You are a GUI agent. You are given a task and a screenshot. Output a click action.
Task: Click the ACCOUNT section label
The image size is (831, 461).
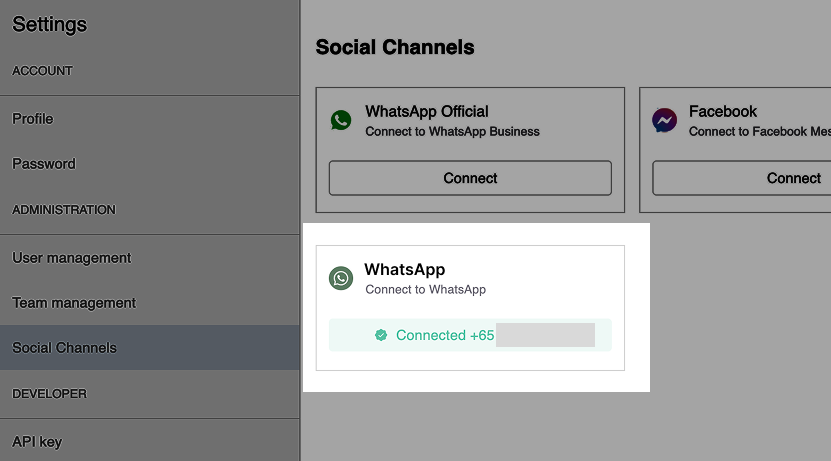coord(42,71)
